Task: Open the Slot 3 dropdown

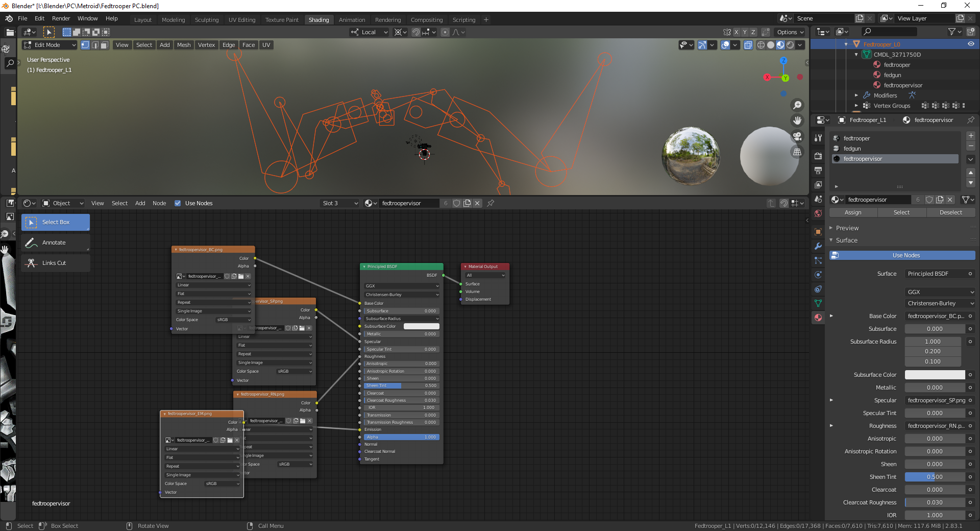Action: pyautogui.click(x=340, y=203)
